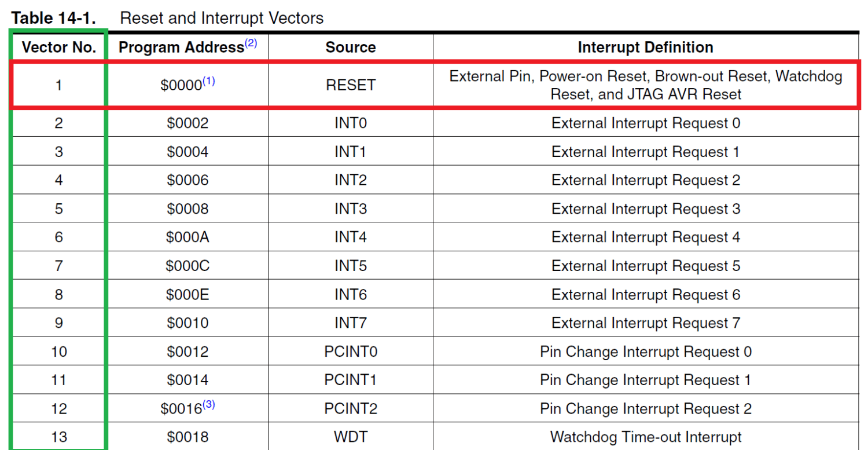
Task: Follow footnote 3 link beside $0016
Action: (x=208, y=405)
